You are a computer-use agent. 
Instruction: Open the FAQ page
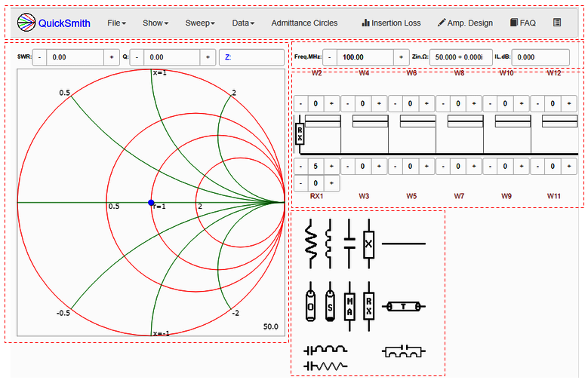click(523, 23)
